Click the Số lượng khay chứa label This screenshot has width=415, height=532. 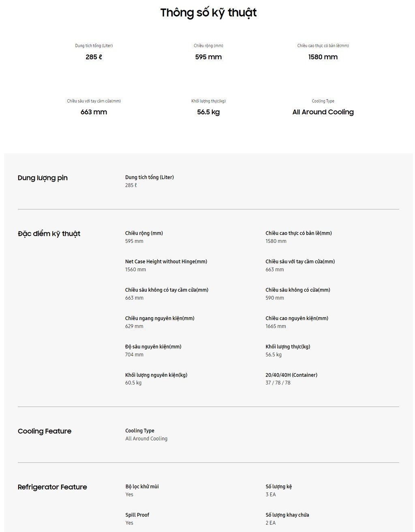click(287, 515)
